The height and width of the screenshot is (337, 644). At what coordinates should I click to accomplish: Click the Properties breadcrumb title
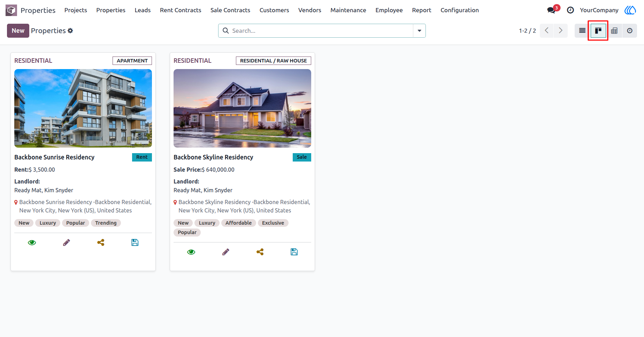(48, 31)
